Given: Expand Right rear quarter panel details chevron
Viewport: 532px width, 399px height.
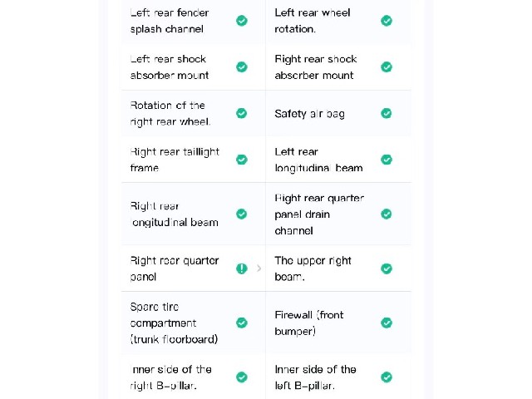Looking at the screenshot, I should click(x=259, y=268).
